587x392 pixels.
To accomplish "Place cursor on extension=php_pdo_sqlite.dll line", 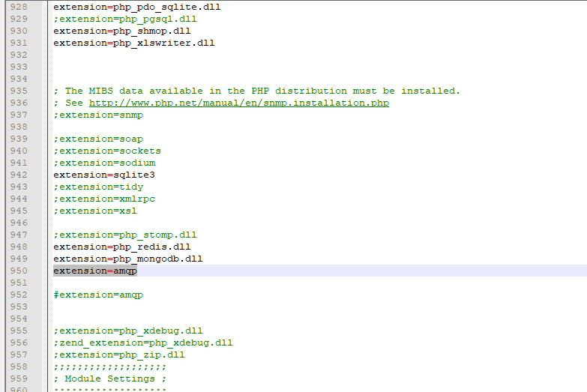I will (x=136, y=7).
